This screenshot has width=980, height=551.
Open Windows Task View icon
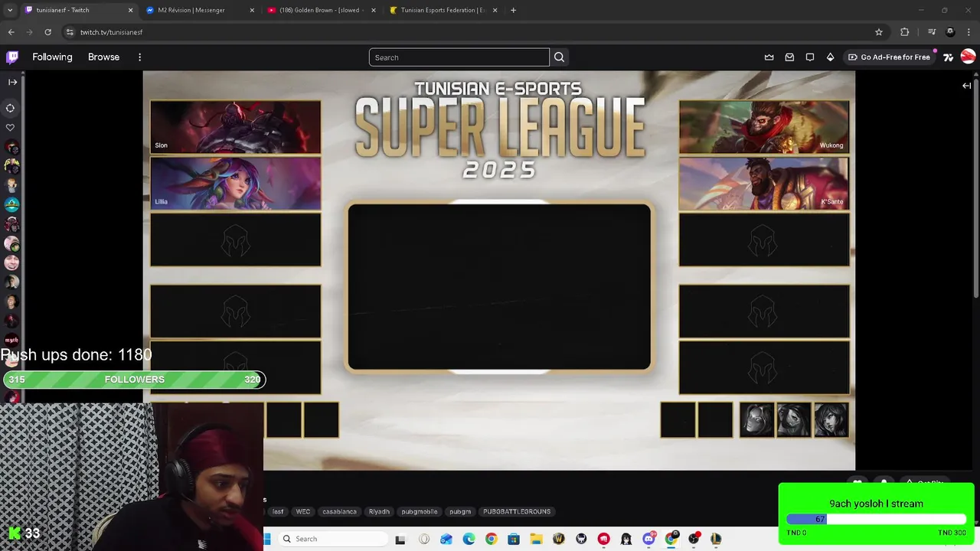pos(400,540)
